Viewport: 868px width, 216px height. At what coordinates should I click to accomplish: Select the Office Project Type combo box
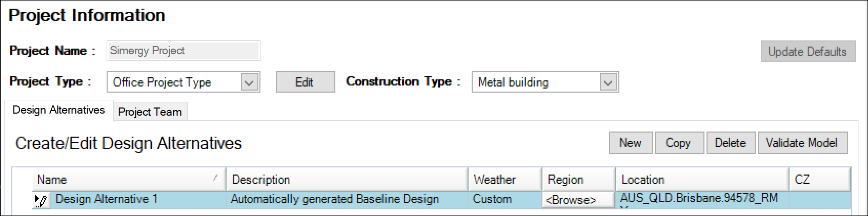coord(184,82)
